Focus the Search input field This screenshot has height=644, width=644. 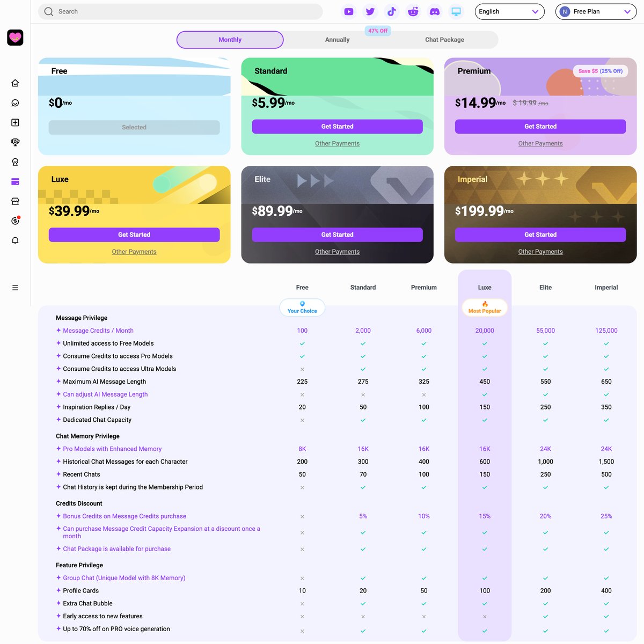tap(180, 11)
